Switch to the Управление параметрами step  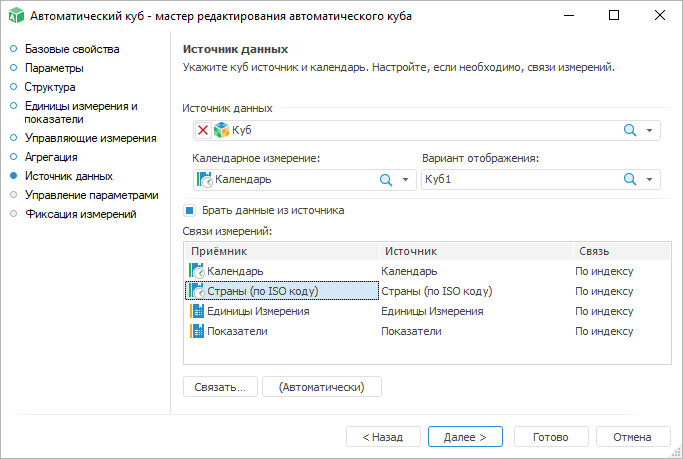point(91,195)
